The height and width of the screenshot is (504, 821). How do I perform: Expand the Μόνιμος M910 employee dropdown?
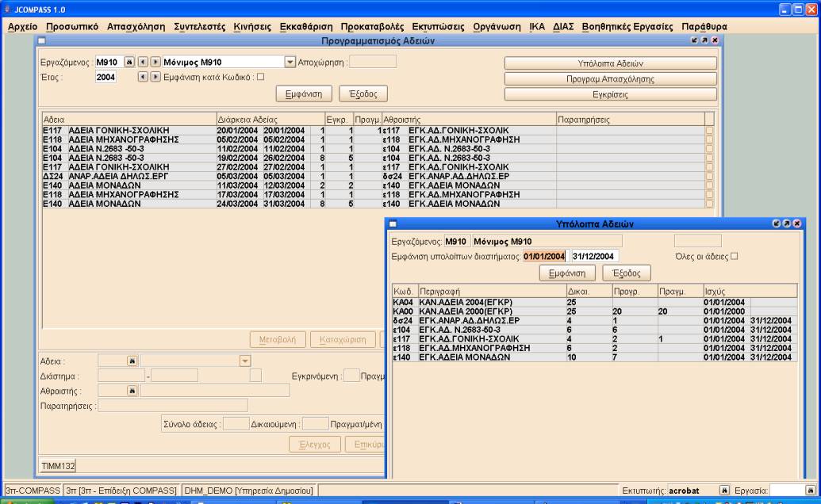[290, 63]
